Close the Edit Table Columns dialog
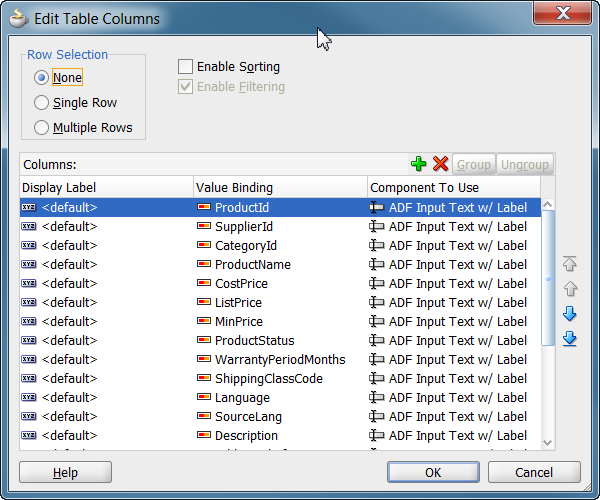This screenshot has width=600, height=500. pyautogui.click(x=562, y=13)
